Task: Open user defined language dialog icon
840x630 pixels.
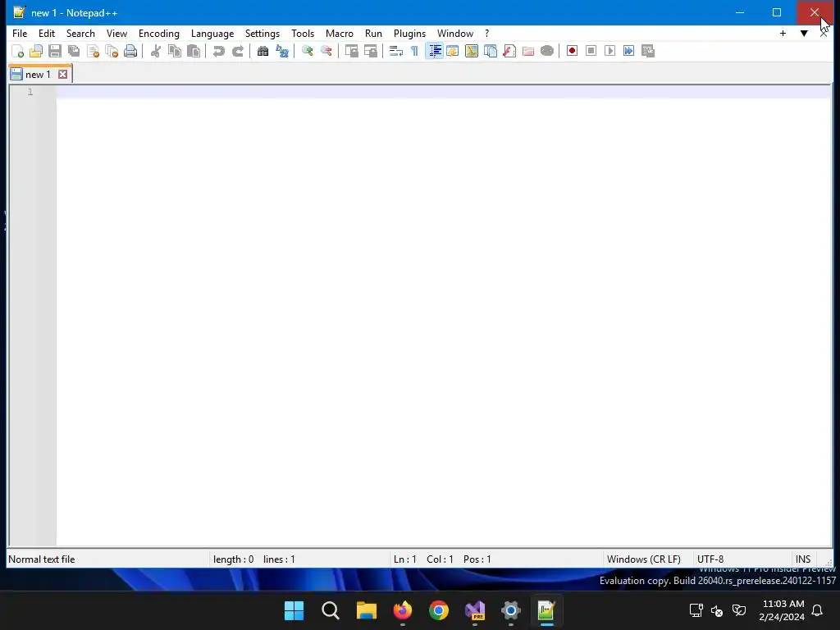Action: pos(453,51)
